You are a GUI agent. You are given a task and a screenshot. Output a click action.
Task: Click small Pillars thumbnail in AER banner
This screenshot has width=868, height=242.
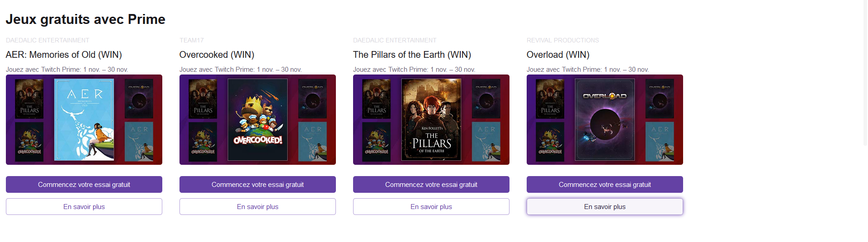[29, 99]
